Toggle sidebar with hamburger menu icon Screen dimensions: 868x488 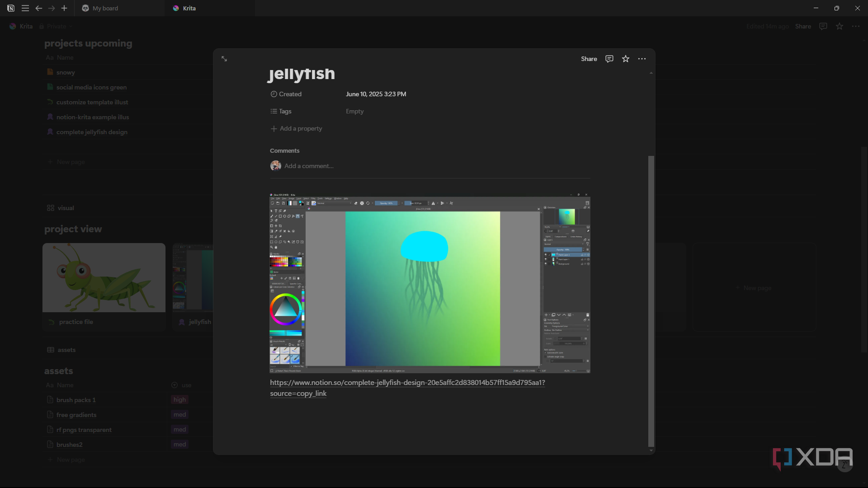[x=25, y=8]
